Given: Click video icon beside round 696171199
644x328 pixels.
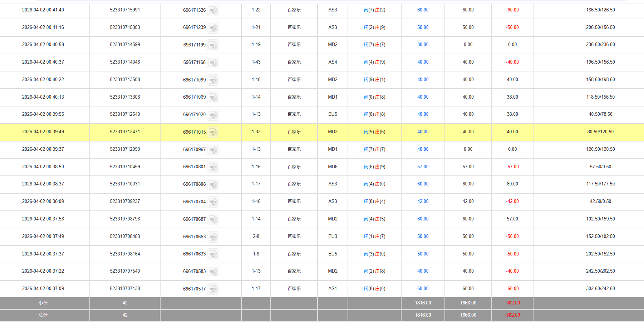Looking at the screenshot, I should [213, 45].
